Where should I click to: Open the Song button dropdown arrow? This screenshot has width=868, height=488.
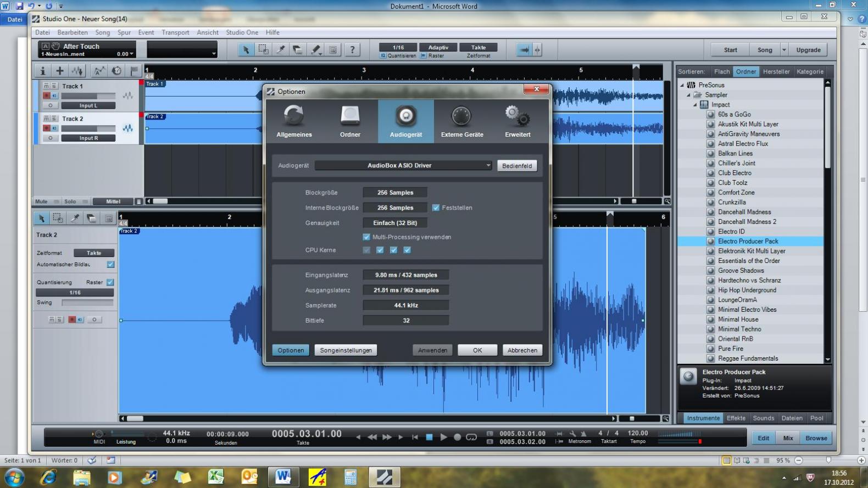click(784, 50)
